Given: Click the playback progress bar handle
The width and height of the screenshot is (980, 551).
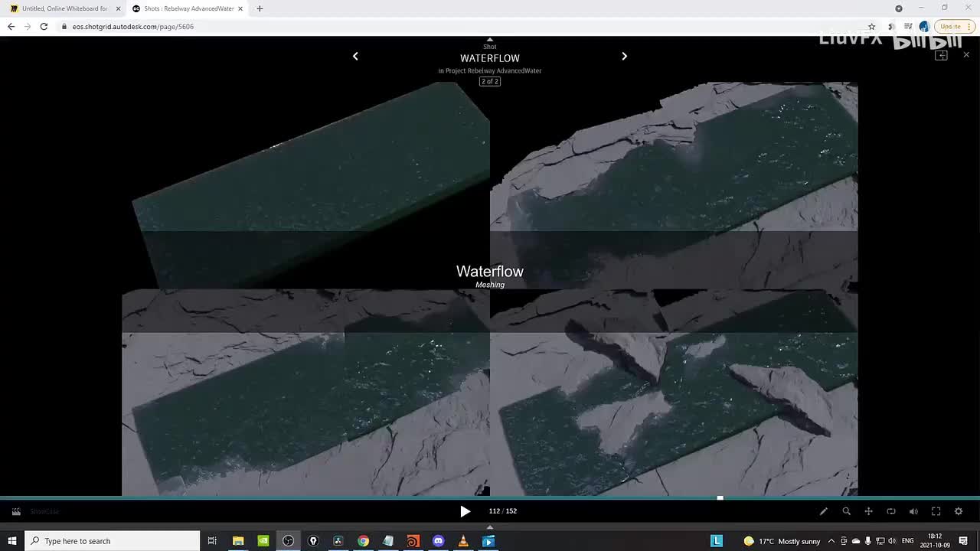Looking at the screenshot, I should [720, 497].
